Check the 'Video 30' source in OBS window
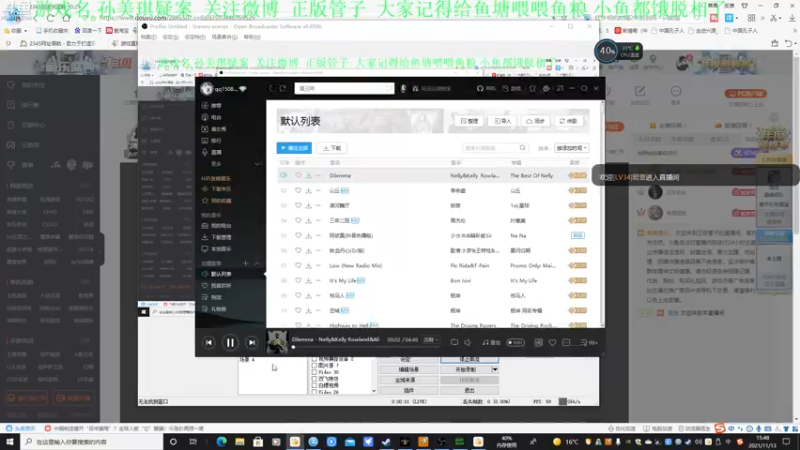This screenshot has height=450, width=800. (314, 372)
